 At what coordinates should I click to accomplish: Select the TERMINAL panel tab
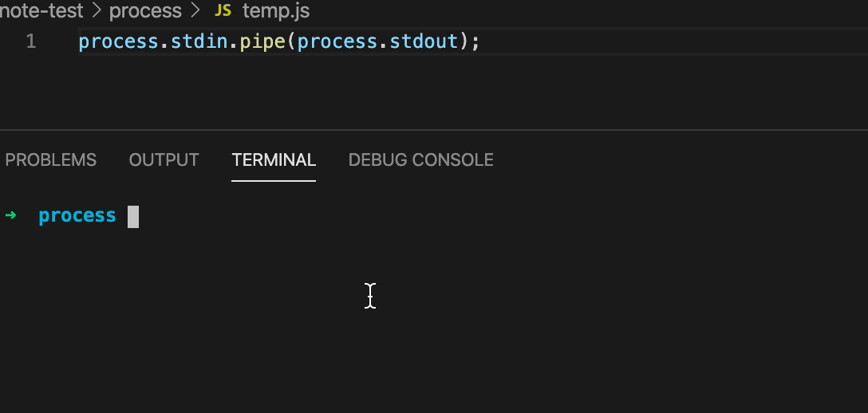pyautogui.click(x=274, y=159)
